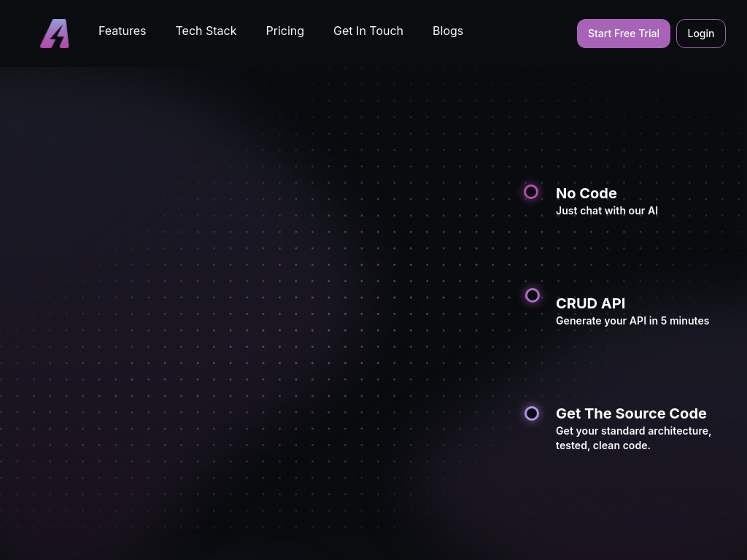The height and width of the screenshot is (560, 747).
Task: Click the purple lightning bolt logo
Action: click(x=55, y=34)
